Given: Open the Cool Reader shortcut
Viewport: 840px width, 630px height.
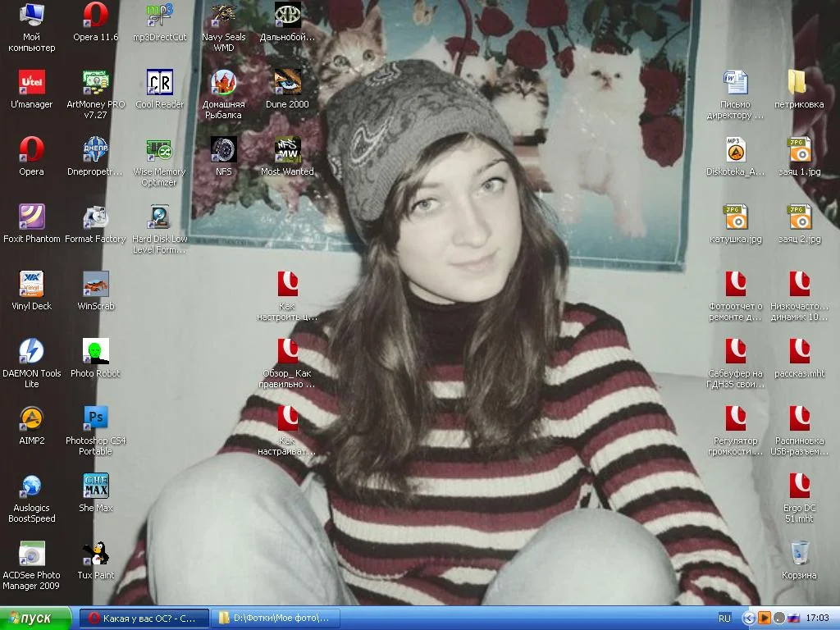Looking at the screenshot, I should pyautogui.click(x=159, y=83).
